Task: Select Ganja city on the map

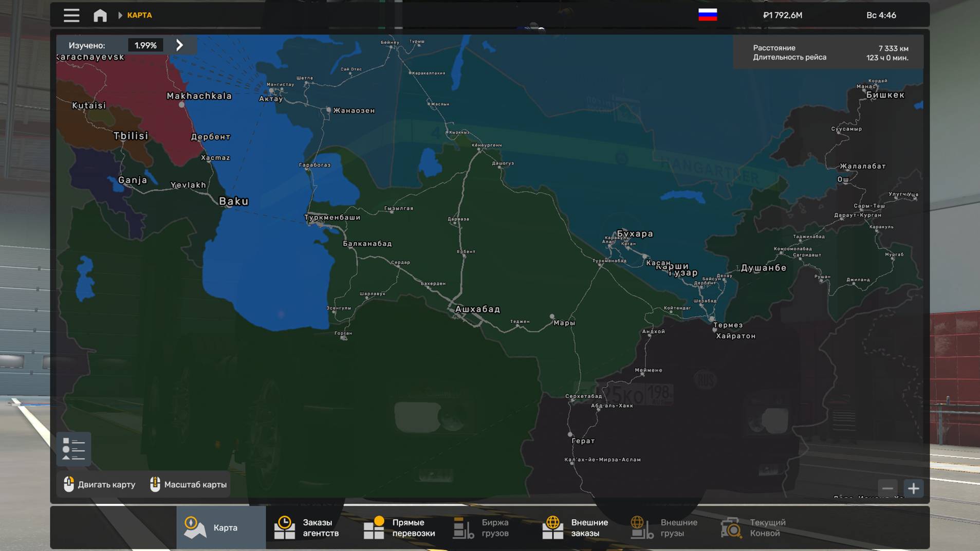Action: [133, 180]
